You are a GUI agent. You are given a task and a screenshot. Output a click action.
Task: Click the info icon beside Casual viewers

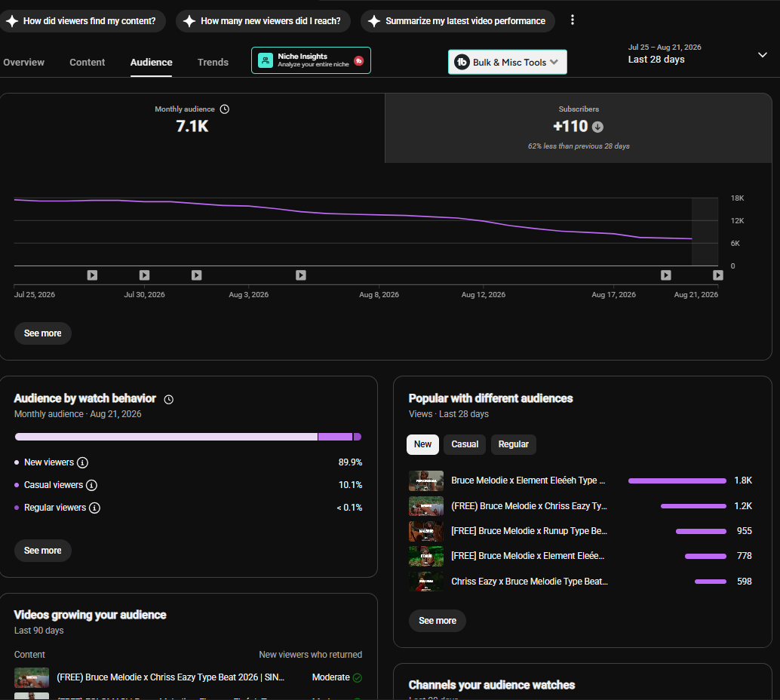click(91, 485)
